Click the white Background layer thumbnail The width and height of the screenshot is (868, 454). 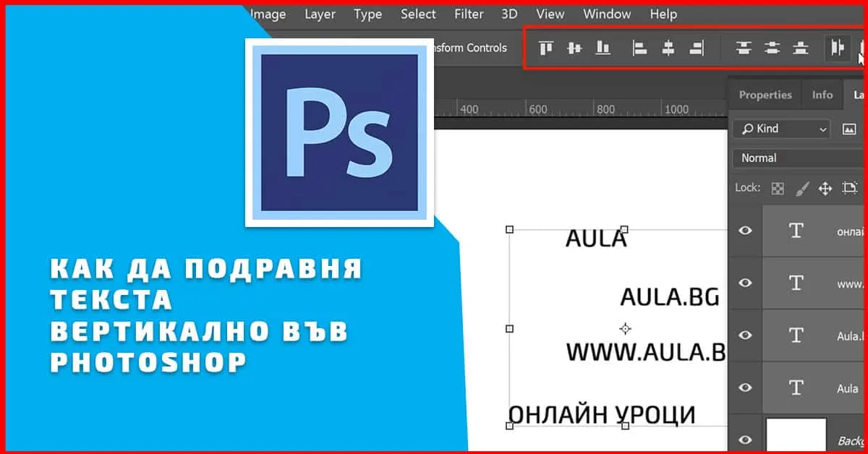pyautogui.click(x=796, y=435)
